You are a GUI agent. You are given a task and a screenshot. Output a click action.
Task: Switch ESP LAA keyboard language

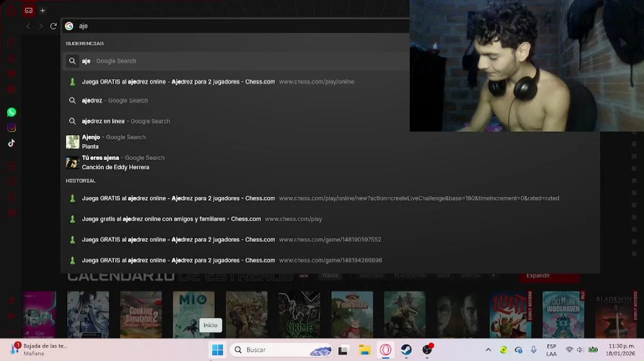551,350
